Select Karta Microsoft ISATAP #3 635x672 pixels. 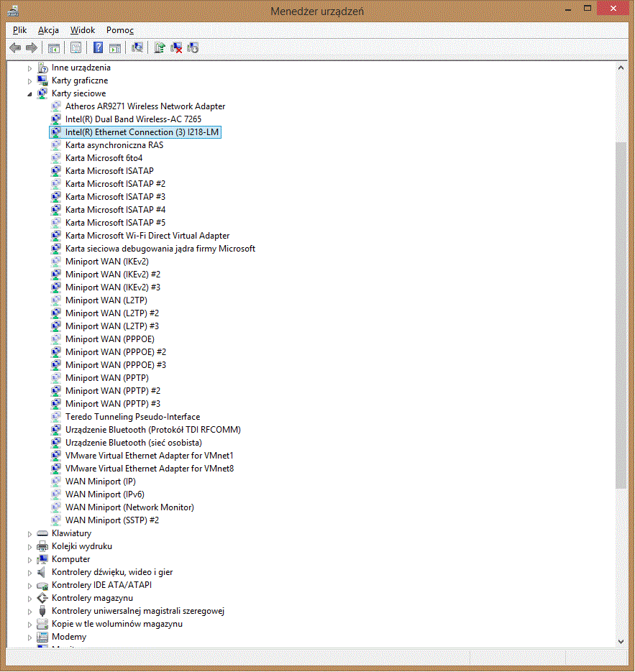point(115,196)
